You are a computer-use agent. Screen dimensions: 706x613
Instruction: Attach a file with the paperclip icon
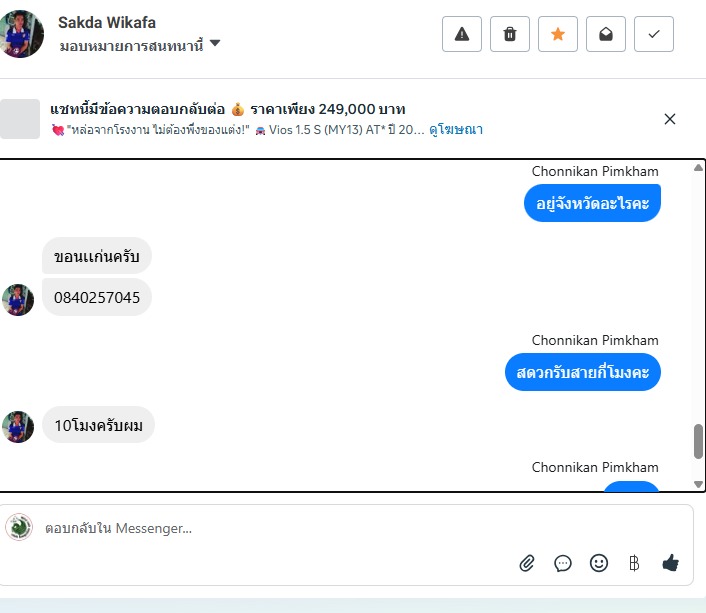tap(527, 563)
